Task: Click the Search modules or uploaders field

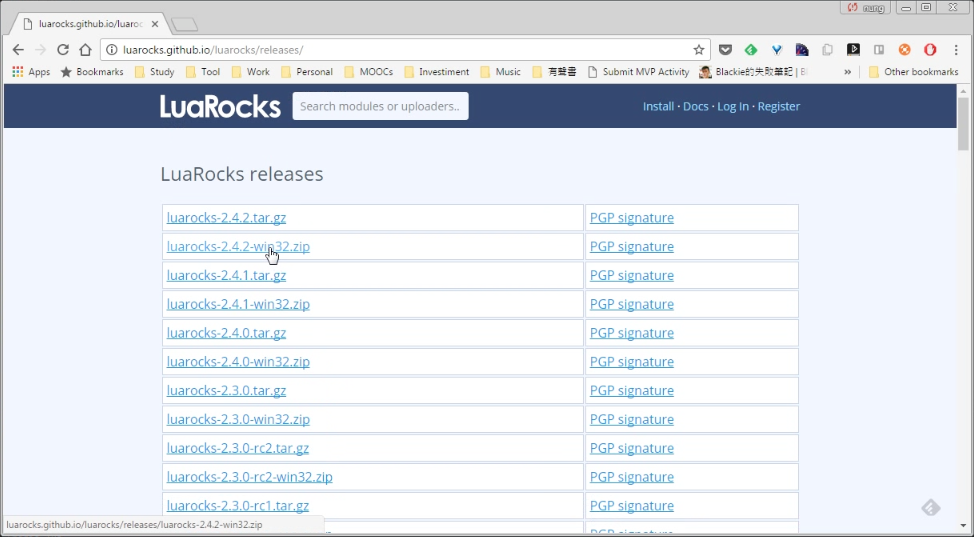Action: [x=381, y=106]
